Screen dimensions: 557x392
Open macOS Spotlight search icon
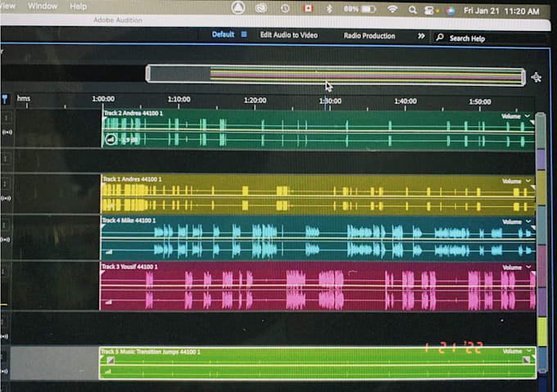[412, 10]
